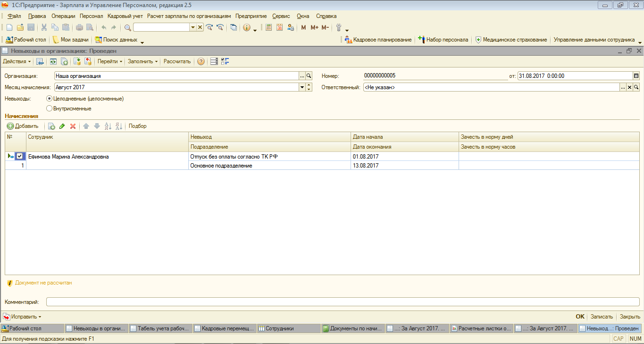The width and height of the screenshot is (644, 344).
Task: Select the Внутрисменные radio button
Action: pyautogui.click(x=49, y=109)
